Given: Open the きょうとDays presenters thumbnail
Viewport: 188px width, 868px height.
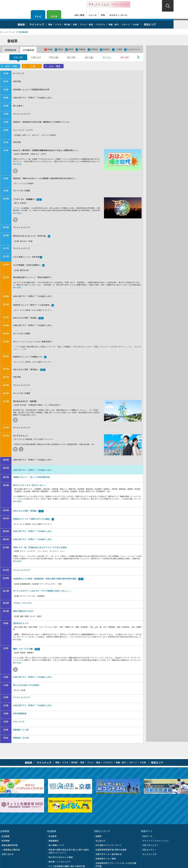Looking at the screenshot, I should click(x=123, y=445).
